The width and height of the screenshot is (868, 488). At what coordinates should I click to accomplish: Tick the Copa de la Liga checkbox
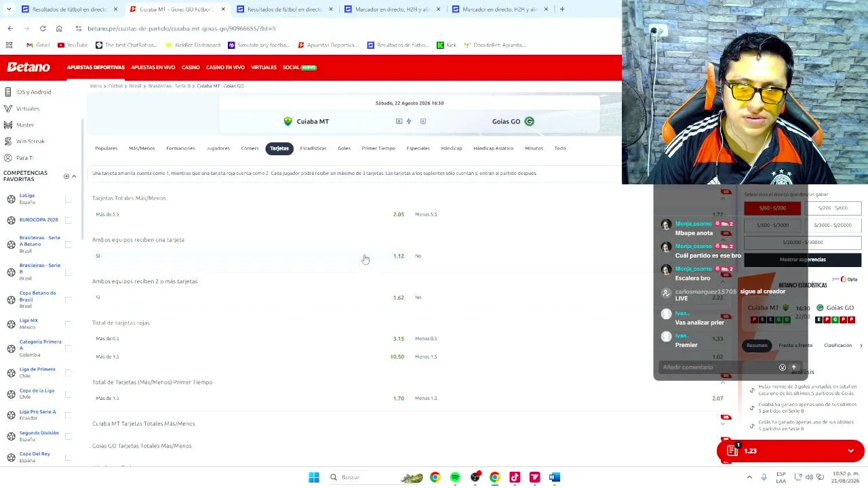[68, 394]
